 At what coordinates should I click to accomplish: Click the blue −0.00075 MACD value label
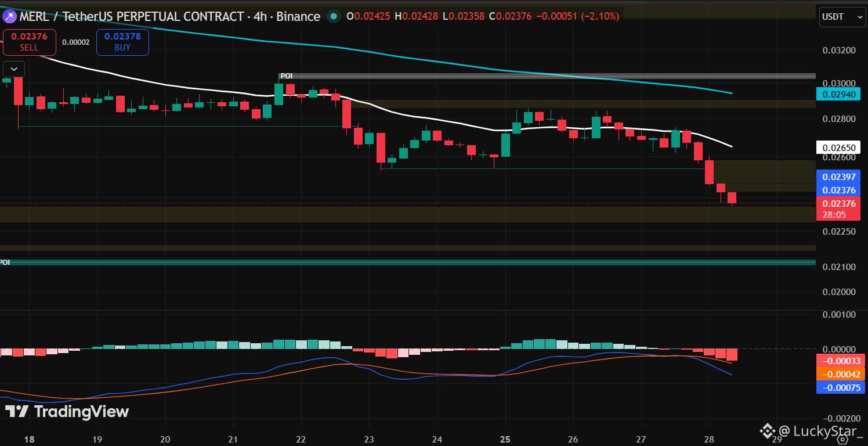point(841,388)
